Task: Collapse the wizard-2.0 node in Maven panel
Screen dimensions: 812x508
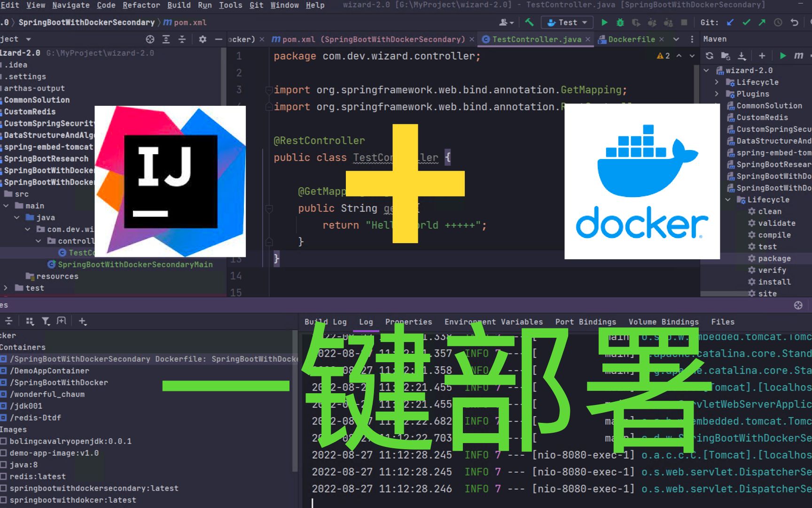Action: click(x=706, y=70)
